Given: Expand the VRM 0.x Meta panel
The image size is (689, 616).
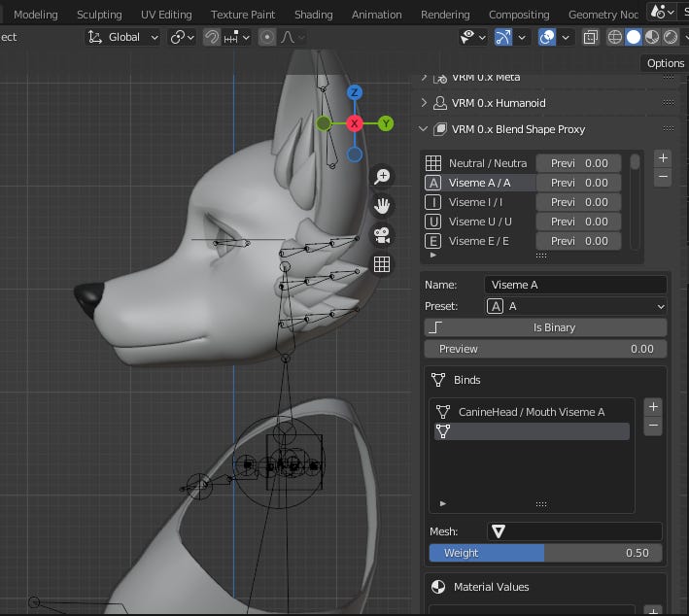Looking at the screenshot, I should [x=424, y=78].
